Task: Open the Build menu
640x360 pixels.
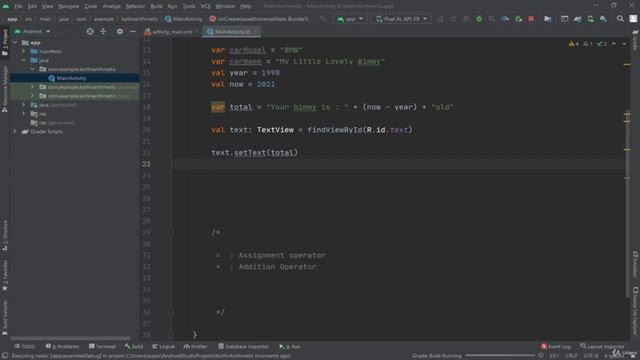Action: click(156, 6)
